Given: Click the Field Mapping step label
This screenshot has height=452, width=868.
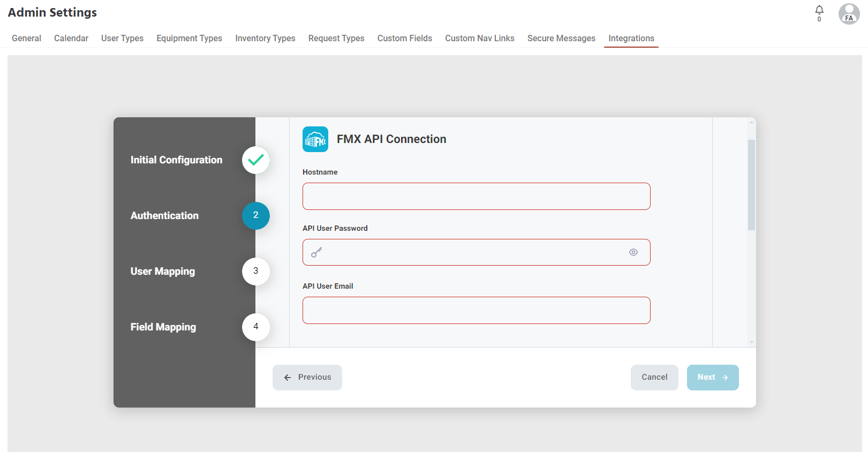Looking at the screenshot, I should coord(163,327).
